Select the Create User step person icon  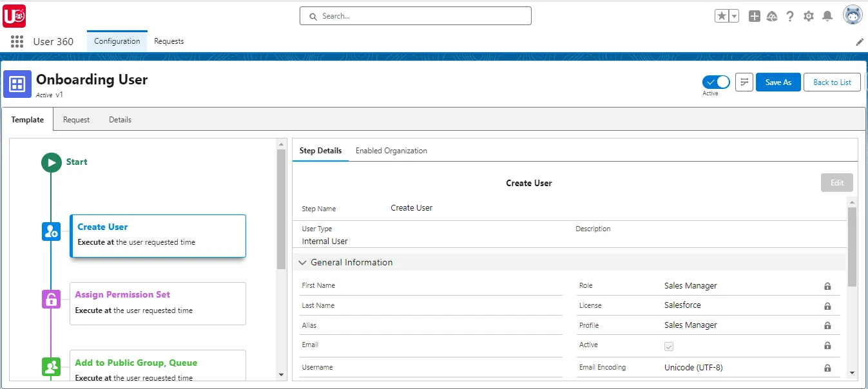(x=52, y=231)
